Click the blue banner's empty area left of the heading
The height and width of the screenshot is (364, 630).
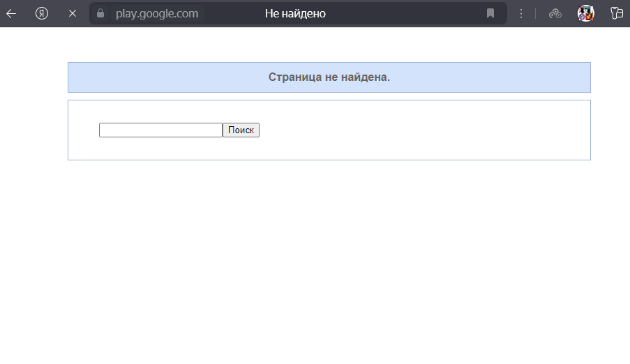tap(160, 77)
